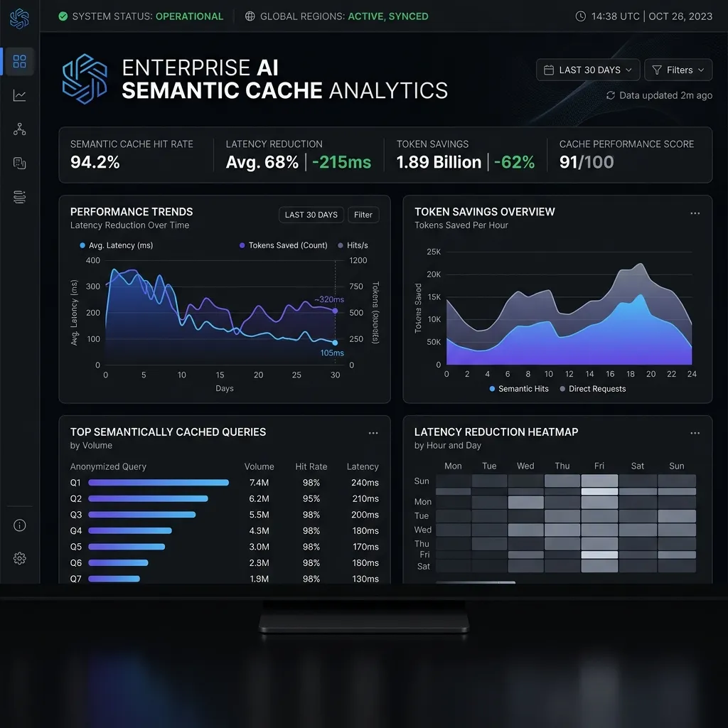Click the OPERATIONAL status text
The image size is (728, 728).
[x=189, y=16]
